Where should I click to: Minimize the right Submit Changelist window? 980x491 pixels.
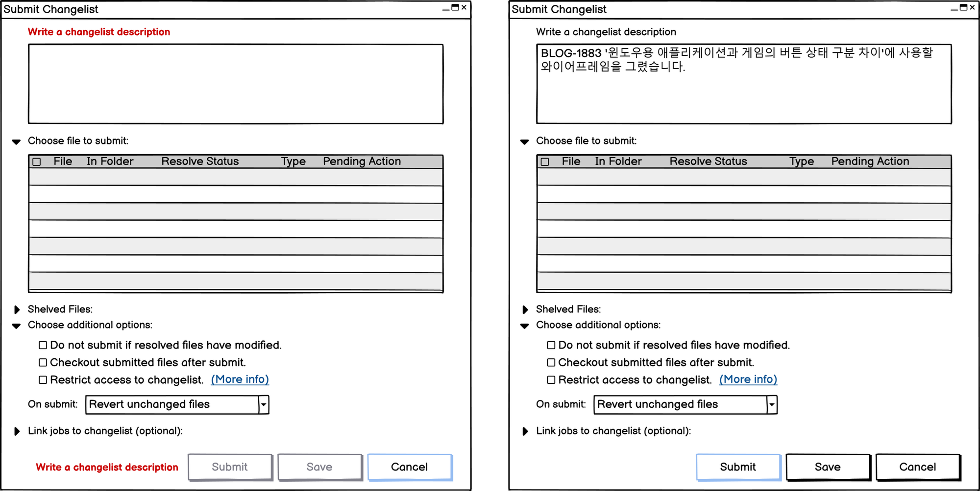pyautogui.click(x=954, y=9)
